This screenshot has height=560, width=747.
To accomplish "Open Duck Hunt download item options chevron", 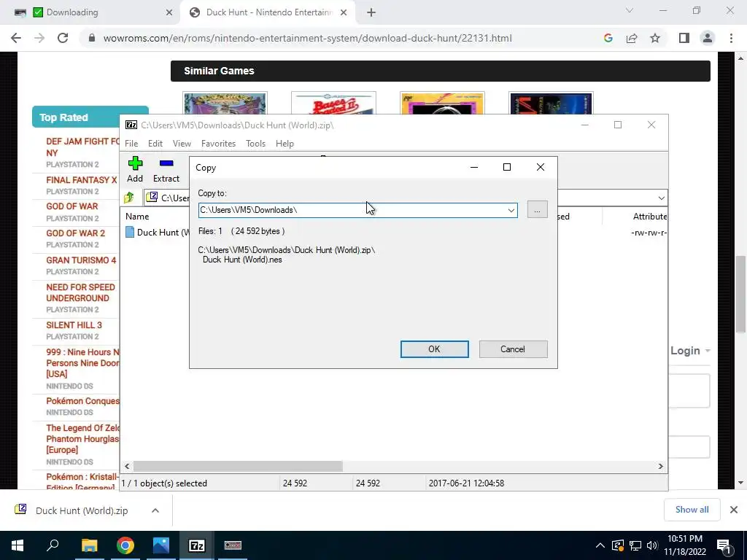I will pos(155,510).
